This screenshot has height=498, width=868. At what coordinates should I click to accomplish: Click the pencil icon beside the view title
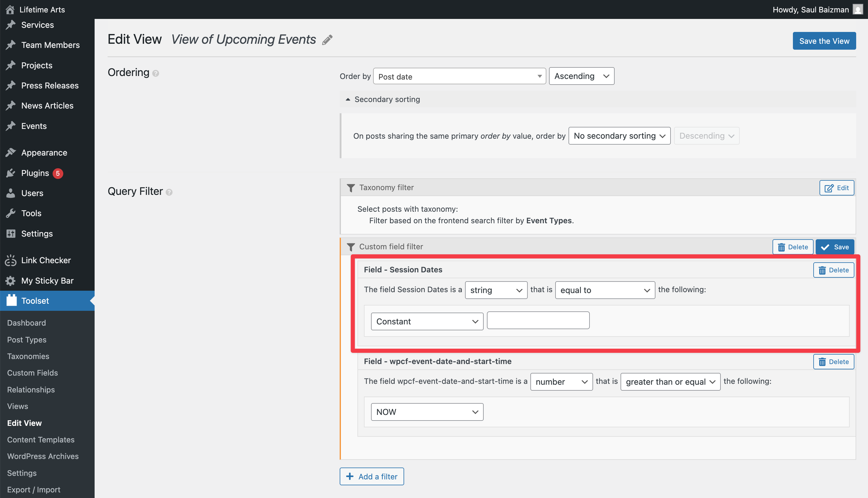pyautogui.click(x=327, y=40)
